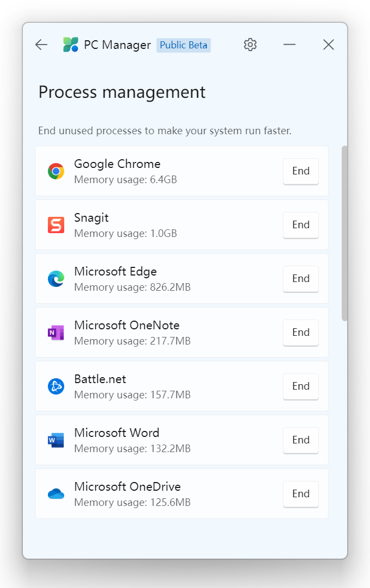Click the Microsoft Edge app icon
Viewport: 370px width, 588px height.
coord(56,279)
